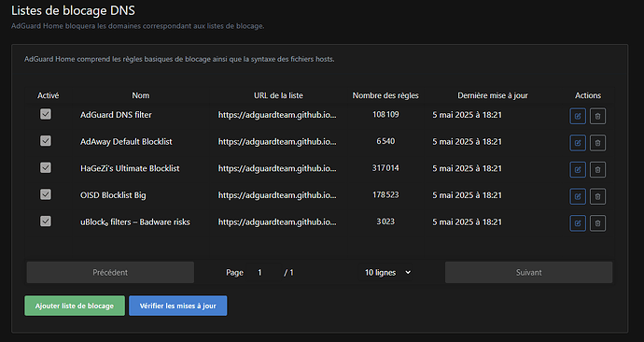The height and width of the screenshot is (342, 644).
Task: Open the AdGuard DNS filter list URL
Action: [x=277, y=115]
